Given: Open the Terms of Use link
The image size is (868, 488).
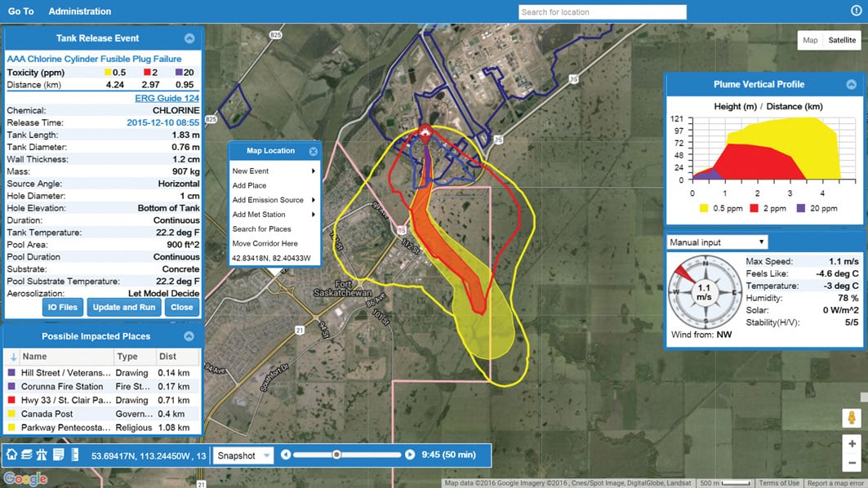Looking at the screenshot, I should pyautogui.click(x=779, y=483).
